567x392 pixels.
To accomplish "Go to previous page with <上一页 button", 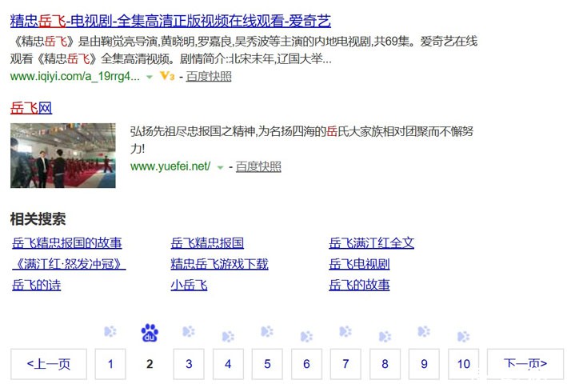I will point(49,364).
